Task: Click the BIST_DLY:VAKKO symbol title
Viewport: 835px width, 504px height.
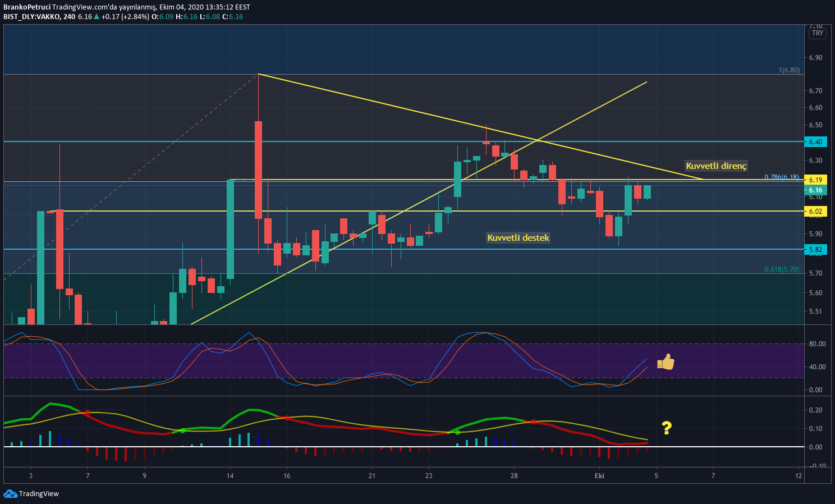Action: click(32, 16)
